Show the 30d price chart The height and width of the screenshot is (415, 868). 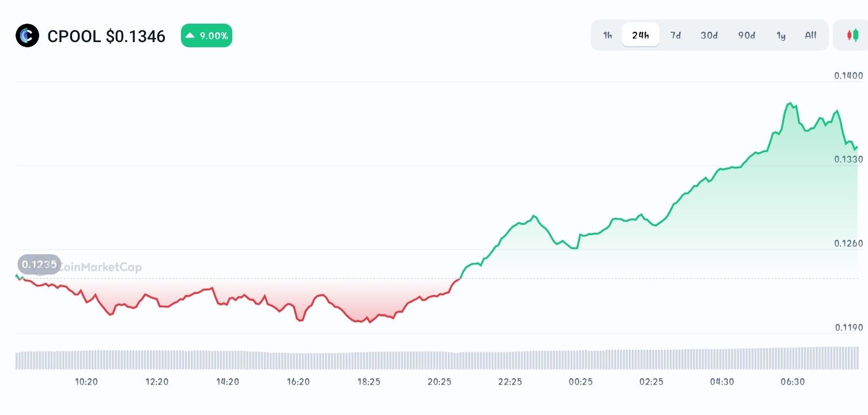[709, 35]
